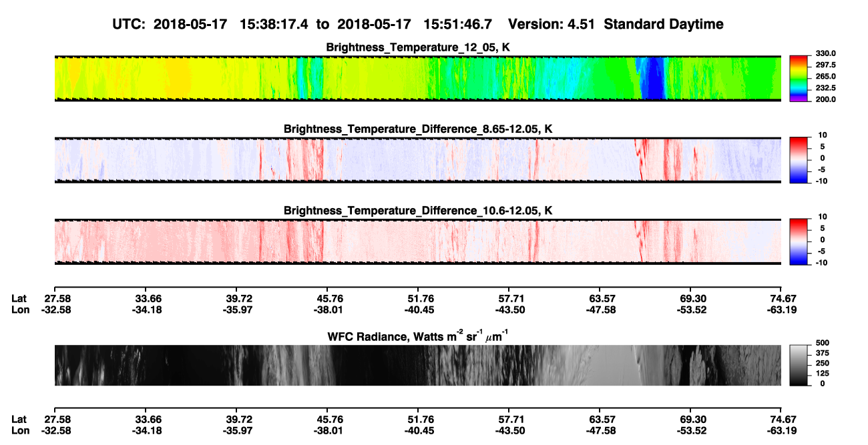The width and height of the screenshot is (868, 445).
Task: Click the 'Lat' label above the WFC Radiance panel
Action: 19,298
